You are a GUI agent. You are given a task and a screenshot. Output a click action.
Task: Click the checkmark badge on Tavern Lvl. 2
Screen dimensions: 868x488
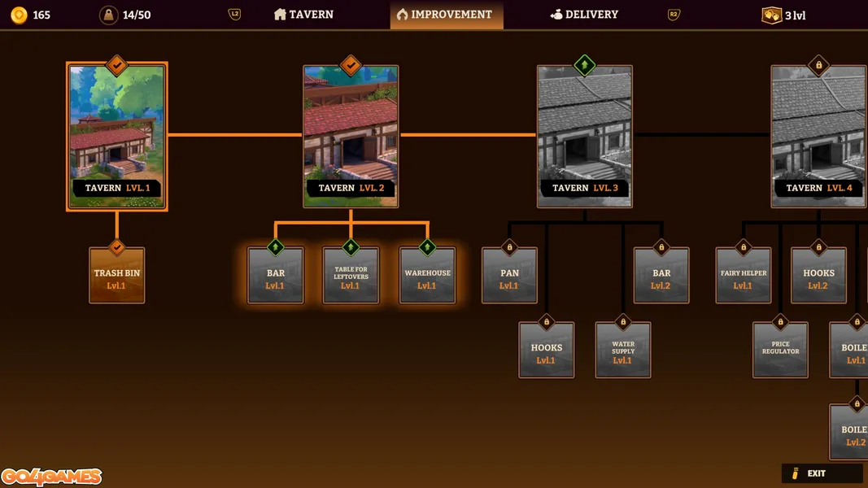[x=351, y=65]
